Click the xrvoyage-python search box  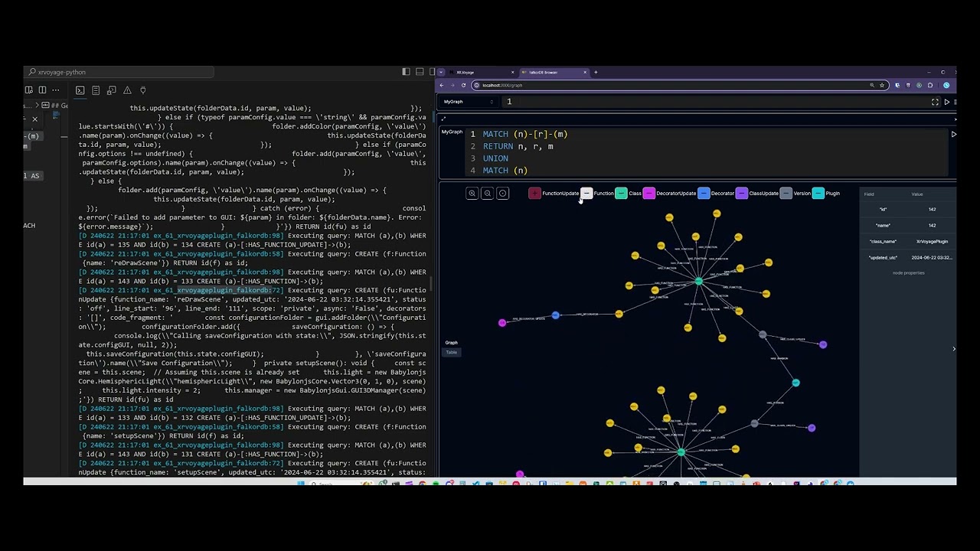119,72
